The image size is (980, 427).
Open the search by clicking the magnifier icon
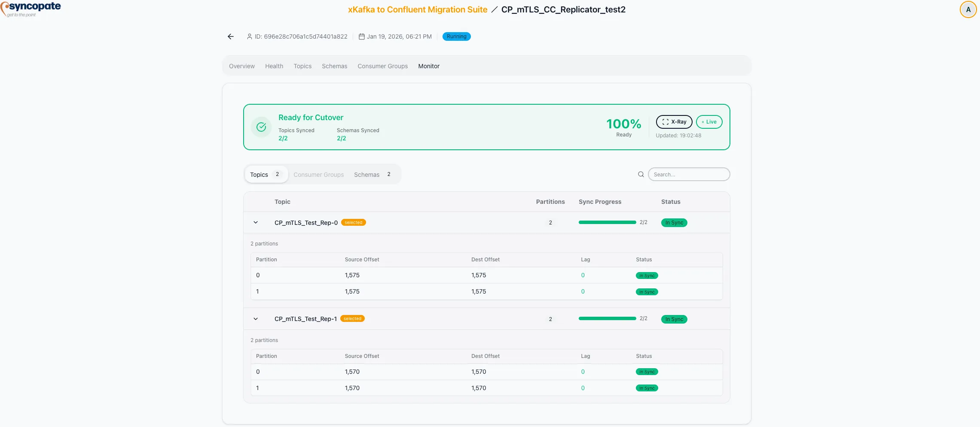tap(641, 174)
